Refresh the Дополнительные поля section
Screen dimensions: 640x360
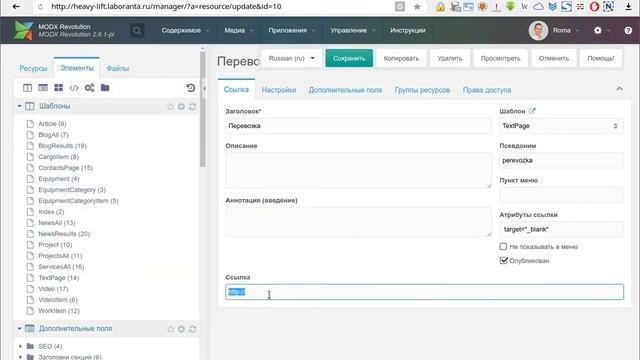[x=192, y=329]
